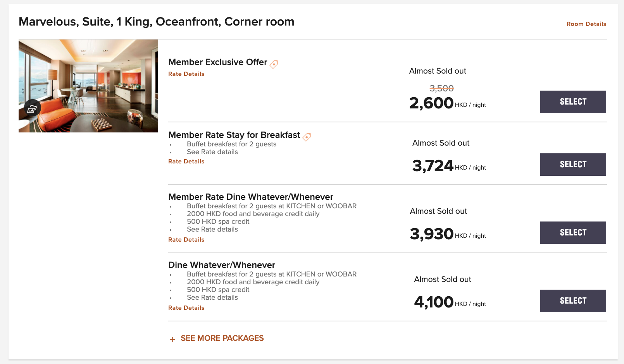
Task: Click the suite room photo thumbnail
Action: pyautogui.click(x=88, y=86)
